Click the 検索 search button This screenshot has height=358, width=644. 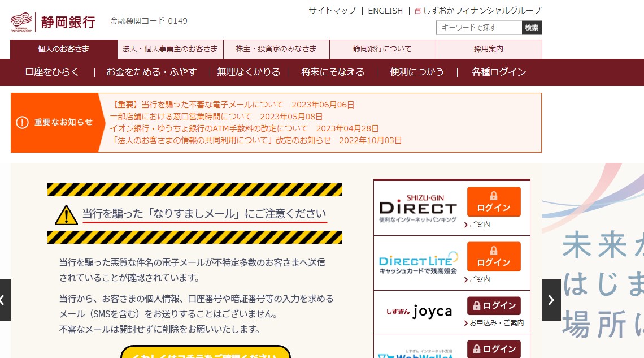coord(532,28)
